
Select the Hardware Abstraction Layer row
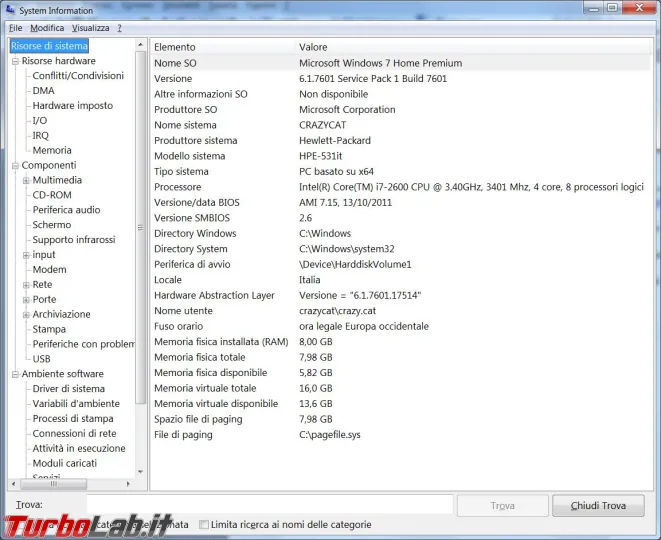click(400, 295)
